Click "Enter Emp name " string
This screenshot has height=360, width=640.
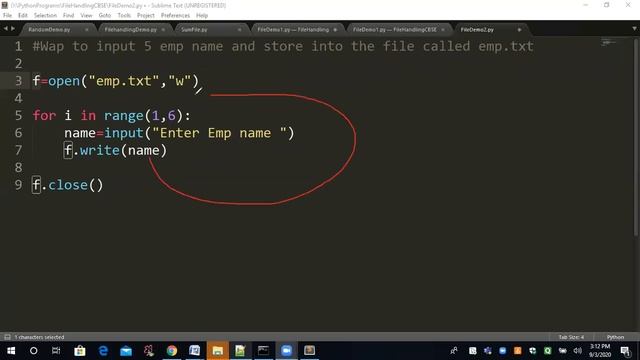click(219, 133)
